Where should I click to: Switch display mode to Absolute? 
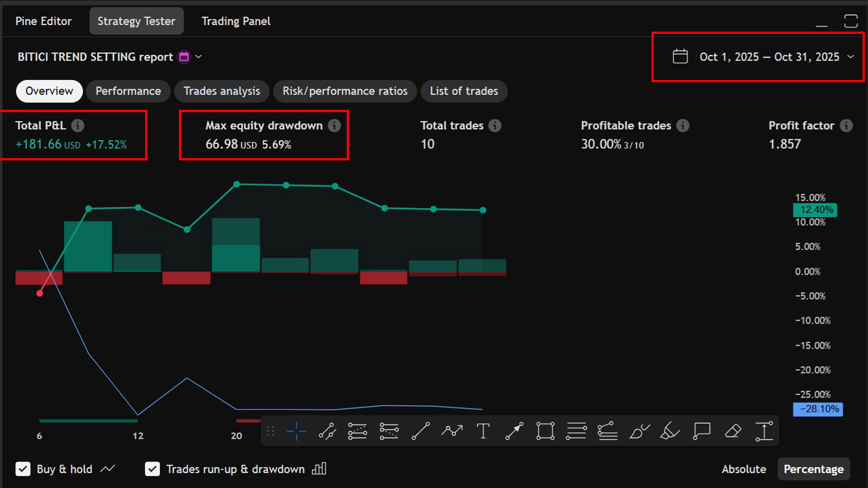tap(744, 469)
